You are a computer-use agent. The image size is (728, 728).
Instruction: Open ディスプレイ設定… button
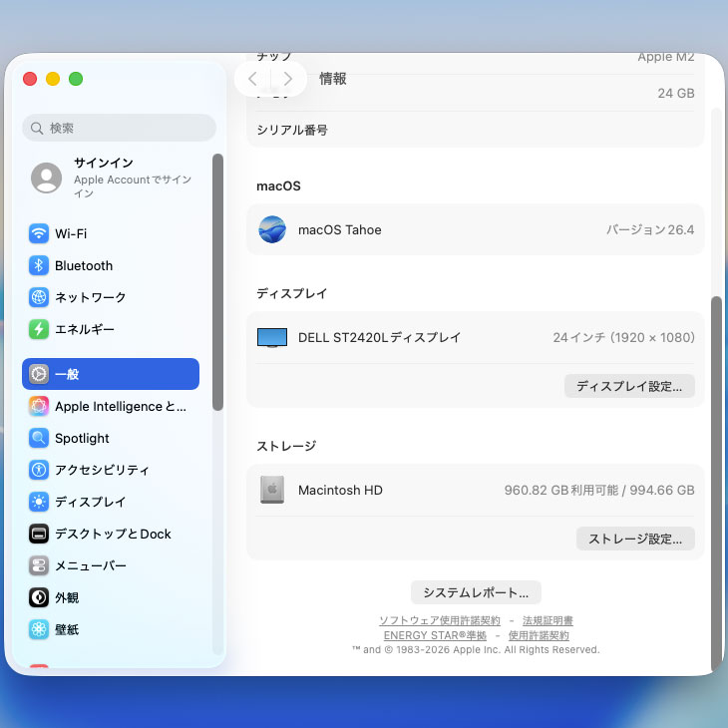[x=629, y=386]
